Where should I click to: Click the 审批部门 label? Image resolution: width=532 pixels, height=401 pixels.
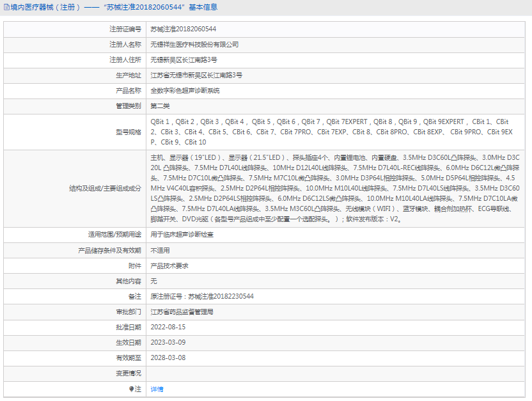[x=129, y=311]
